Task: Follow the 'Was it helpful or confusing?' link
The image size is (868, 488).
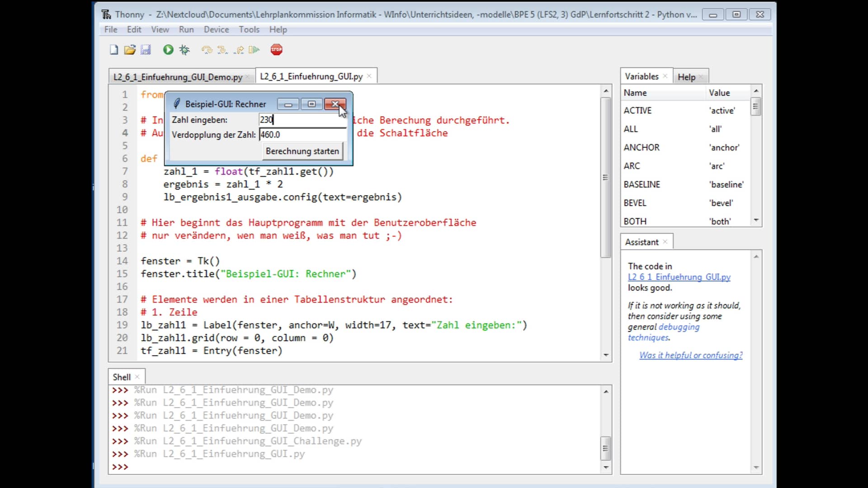Action: [x=690, y=355]
